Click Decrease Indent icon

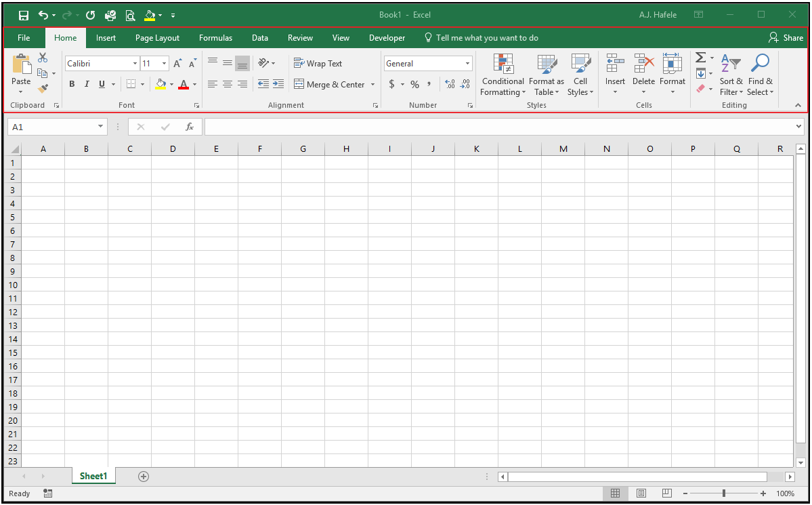263,84
